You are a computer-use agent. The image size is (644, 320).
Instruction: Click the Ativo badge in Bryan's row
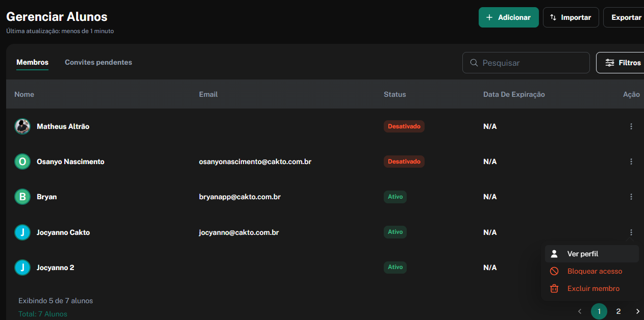(395, 197)
